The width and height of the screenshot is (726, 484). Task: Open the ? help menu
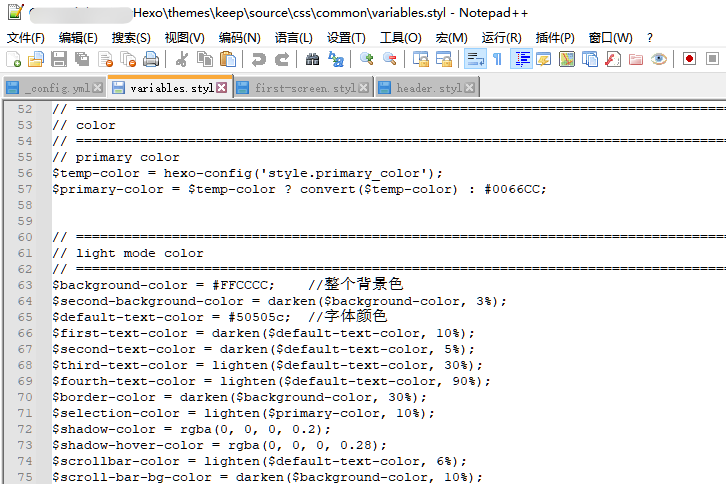(650, 38)
